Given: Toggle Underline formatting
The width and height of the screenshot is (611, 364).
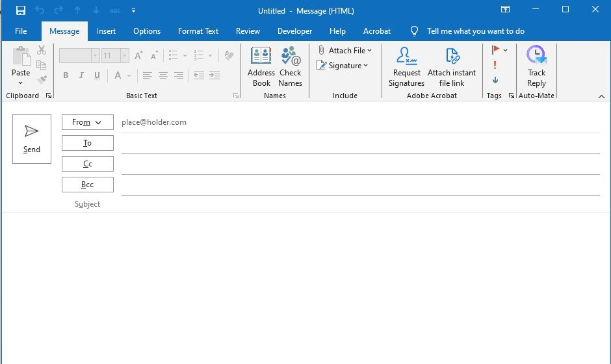Looking at the screenshot, I should (x=97, y=75).
